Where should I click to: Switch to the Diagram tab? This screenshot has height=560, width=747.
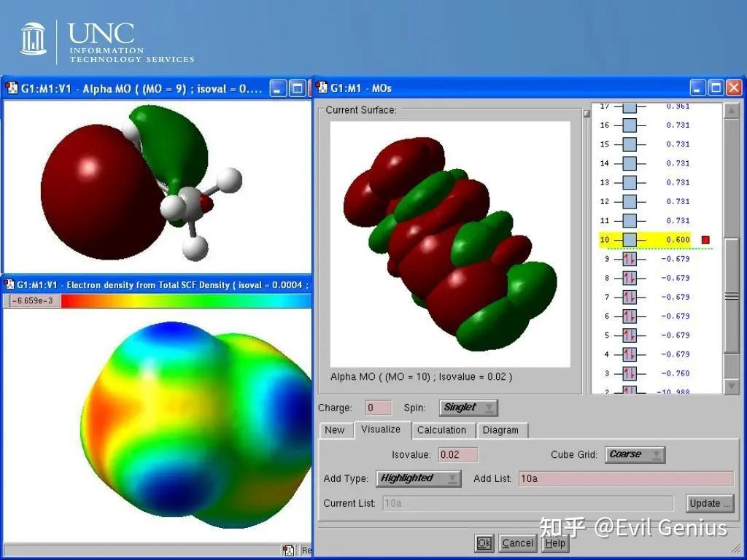[x=500, y=430]
